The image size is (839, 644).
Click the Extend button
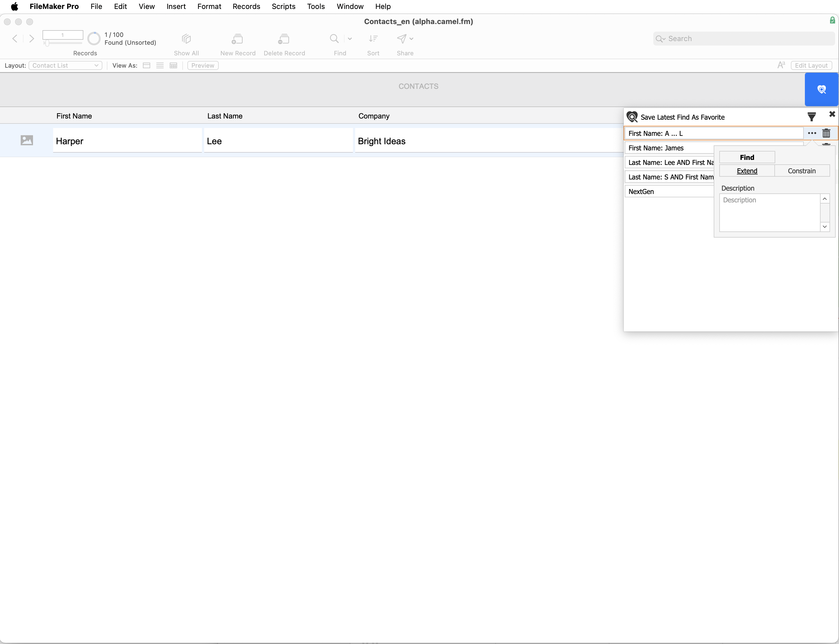tap(747, 171)
